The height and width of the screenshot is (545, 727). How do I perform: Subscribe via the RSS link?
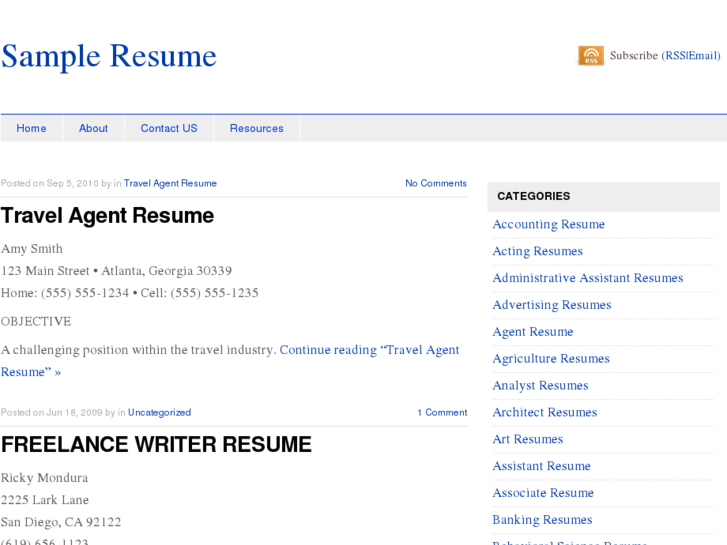(675, 56)
